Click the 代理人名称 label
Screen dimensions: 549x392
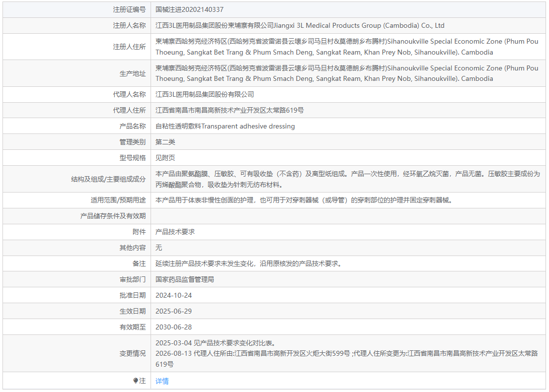129,94
